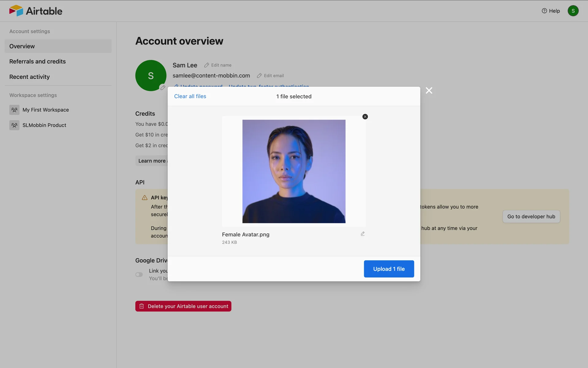
Task: Open SLMobbin Product workspace settings
Action: 44,125
